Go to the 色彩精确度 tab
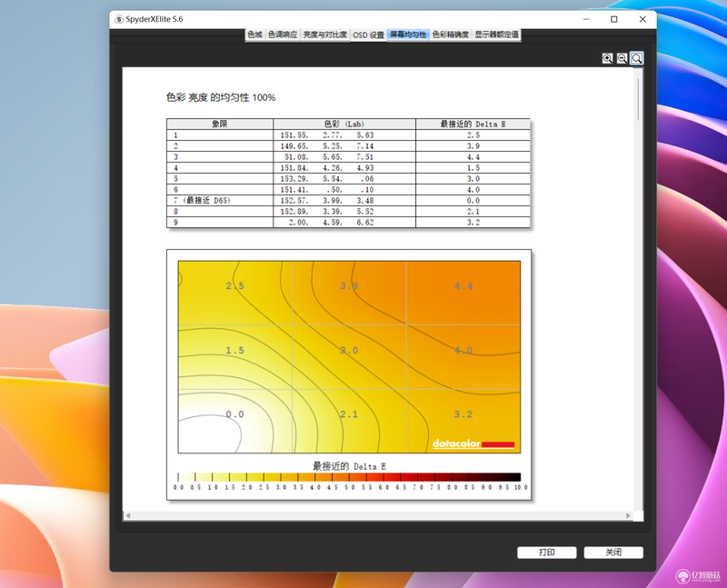This screenshot has height=588, width=727. click(450, 35)
